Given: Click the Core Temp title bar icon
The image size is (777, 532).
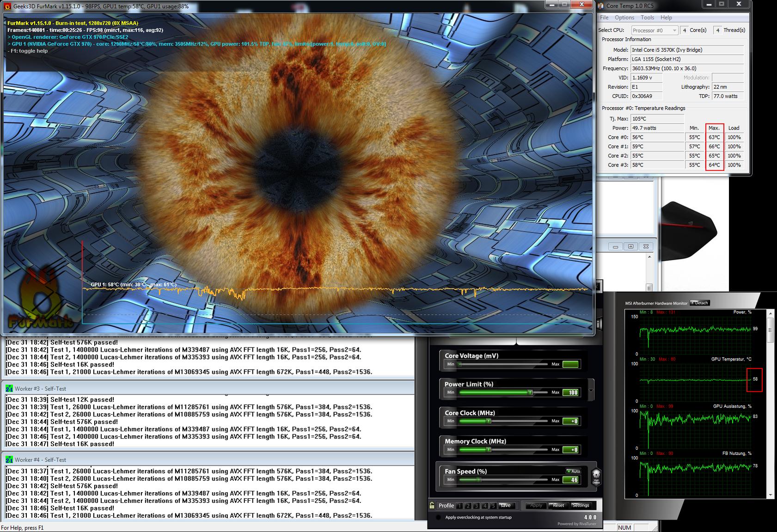Looking at the screenshot, I should click(600, 6).
